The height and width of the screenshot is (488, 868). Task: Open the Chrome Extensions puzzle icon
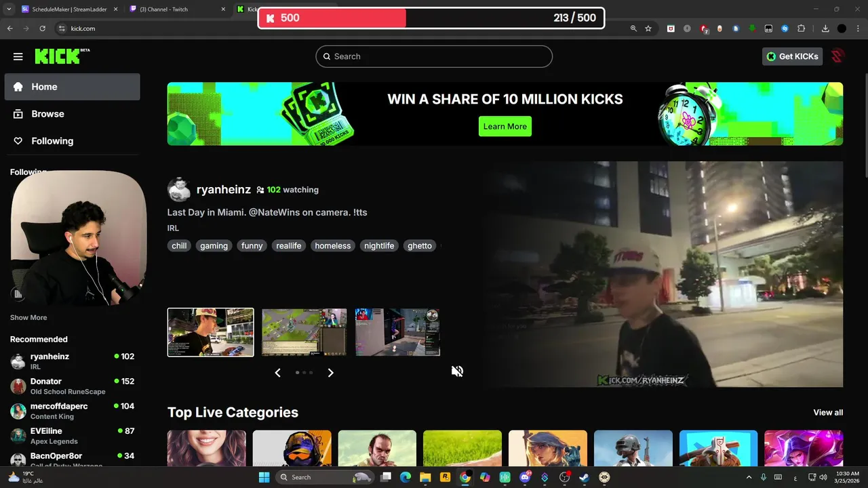pos(801,28)
